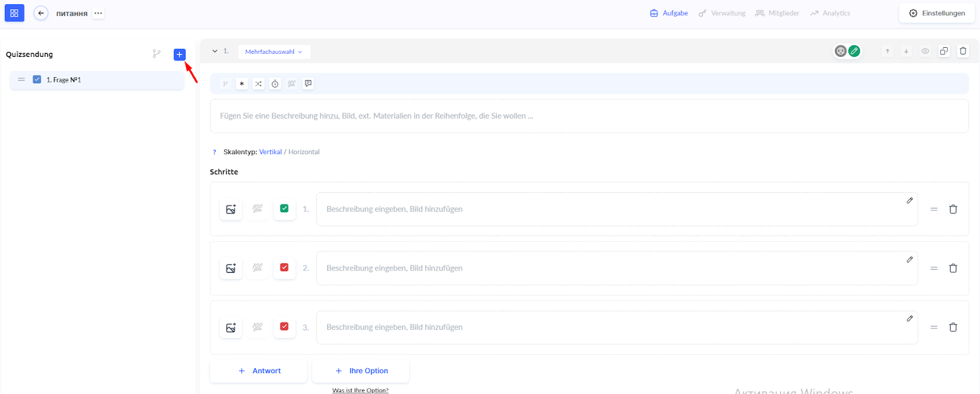
Task: Click the Einstellungen button
Action: point(937,13)
